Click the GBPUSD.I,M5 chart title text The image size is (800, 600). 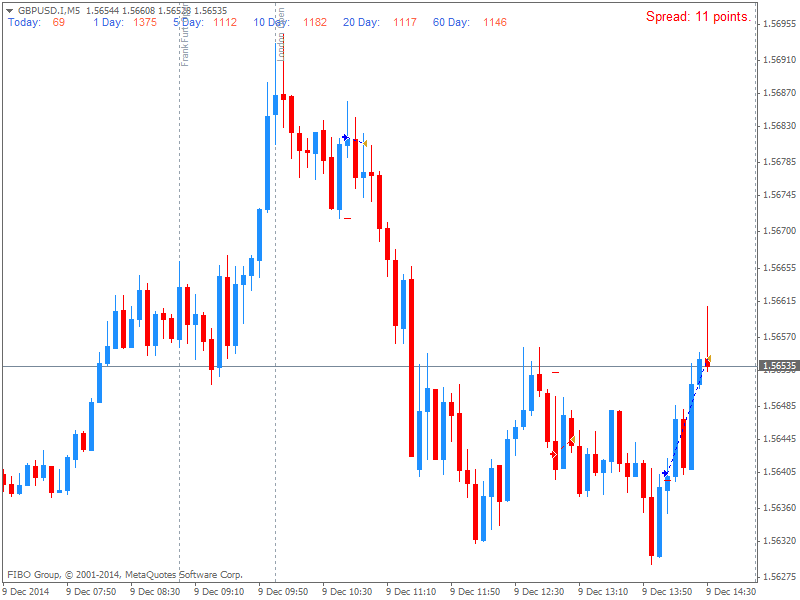49,11
